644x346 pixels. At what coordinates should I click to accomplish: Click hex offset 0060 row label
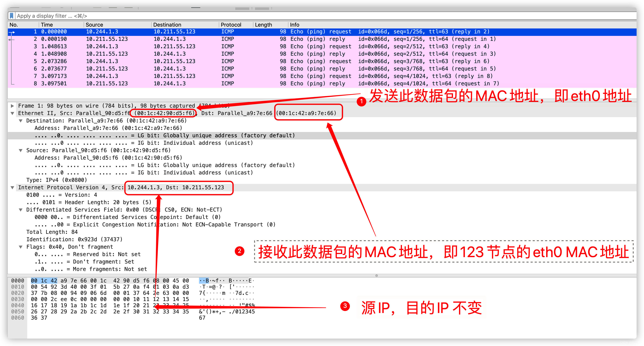18,318
